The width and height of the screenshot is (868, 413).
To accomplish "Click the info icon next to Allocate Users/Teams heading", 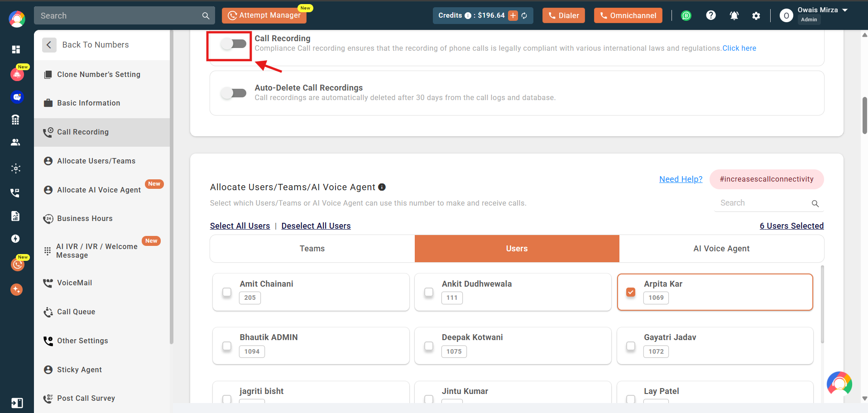I will point(382,187).
